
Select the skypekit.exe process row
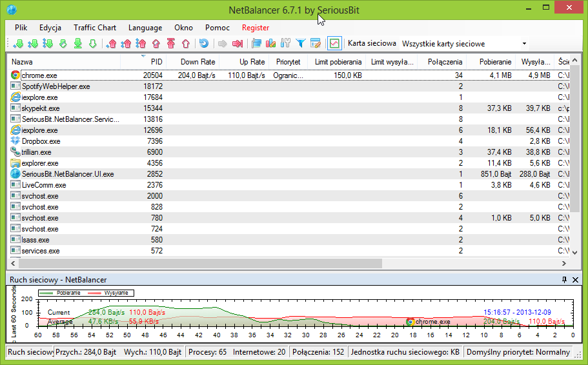(289, 108)
